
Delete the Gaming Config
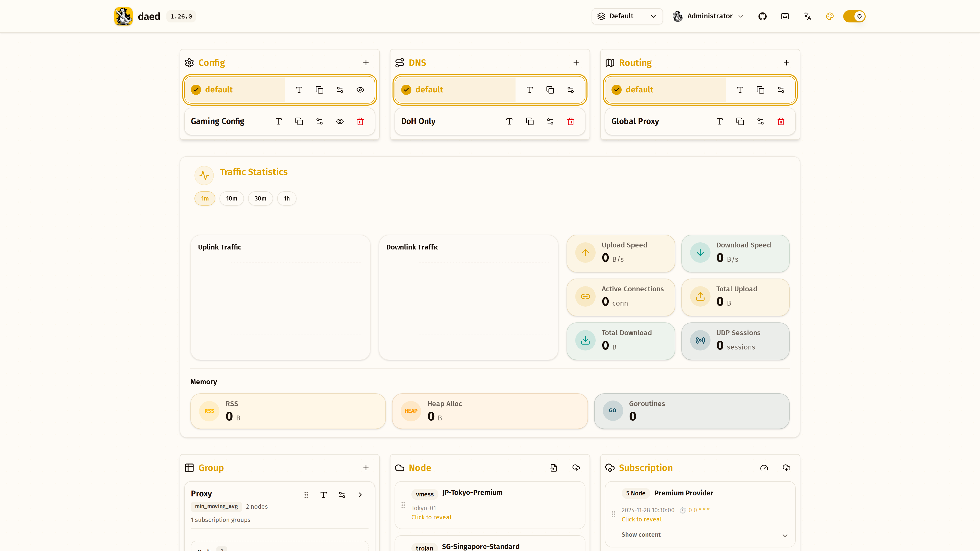pyautogui.click(x=360, y=121)
